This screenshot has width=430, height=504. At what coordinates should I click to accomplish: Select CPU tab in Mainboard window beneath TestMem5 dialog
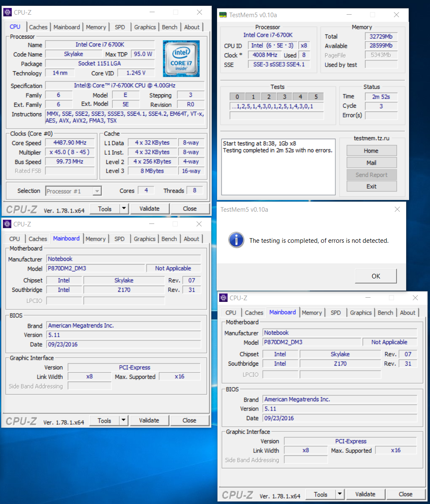coord(231,313)
